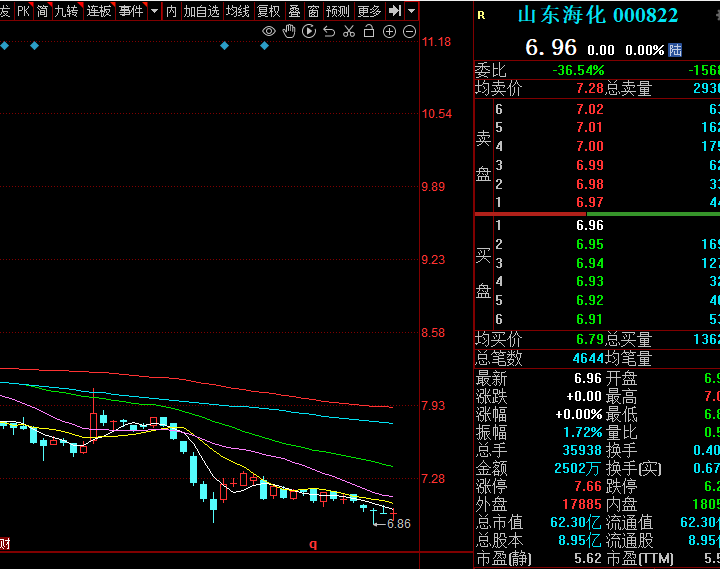
Task: Click the red 财 marker at chart bottom
Action: pyautogui.click(x=5, y=544)
